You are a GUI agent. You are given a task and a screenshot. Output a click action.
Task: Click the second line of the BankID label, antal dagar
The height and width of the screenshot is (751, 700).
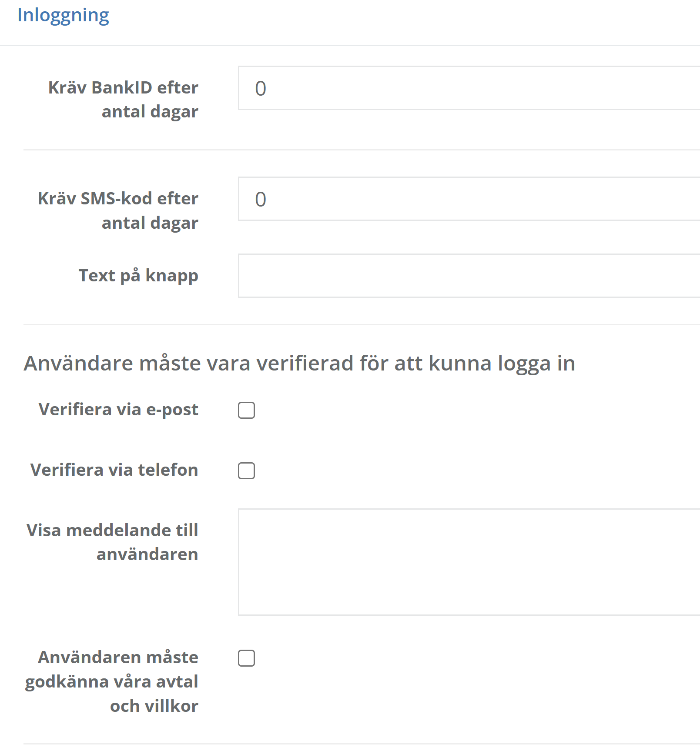coord(150,112)
